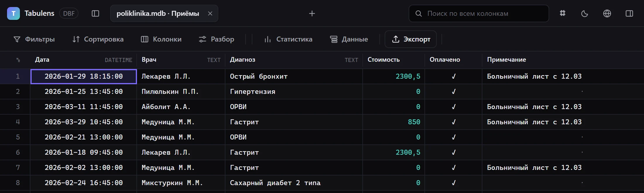Toggle Оплачено checkmark in row 6
Image resolution: width=644 pixels, height=193 pixels.
453,153
